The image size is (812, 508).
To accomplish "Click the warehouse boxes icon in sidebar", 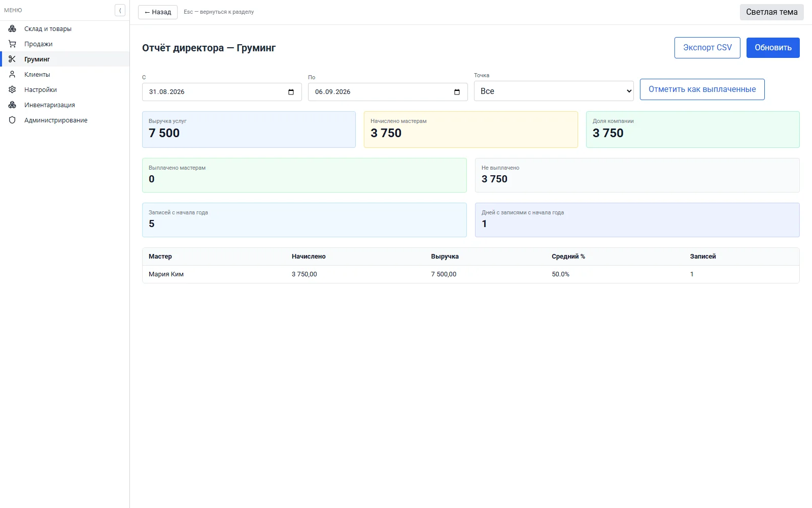I will coord(12,29).
